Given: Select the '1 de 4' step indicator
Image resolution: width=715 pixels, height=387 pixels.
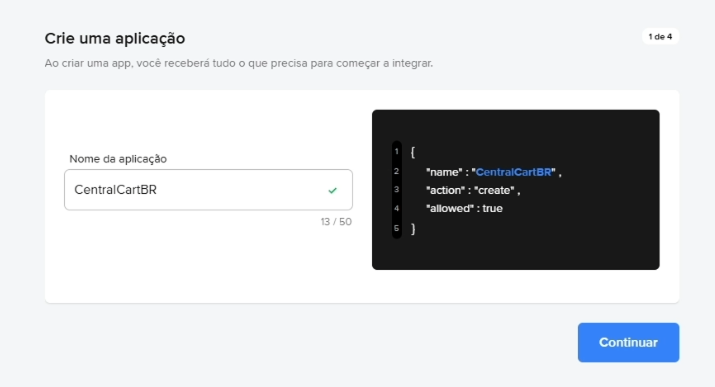Looking at the screenshot, I should coord(660,36).
